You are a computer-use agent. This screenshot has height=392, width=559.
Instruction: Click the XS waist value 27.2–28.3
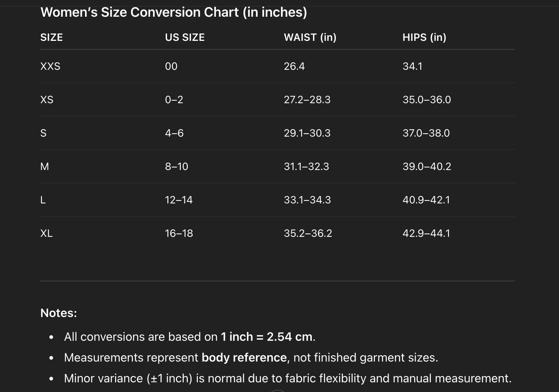click(x=307, y=100)
